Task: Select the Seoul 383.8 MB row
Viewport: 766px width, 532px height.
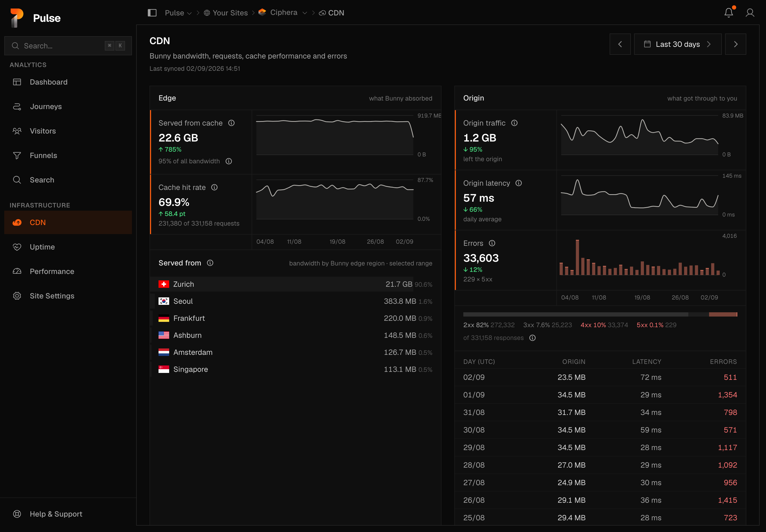Action: point(295,301)
